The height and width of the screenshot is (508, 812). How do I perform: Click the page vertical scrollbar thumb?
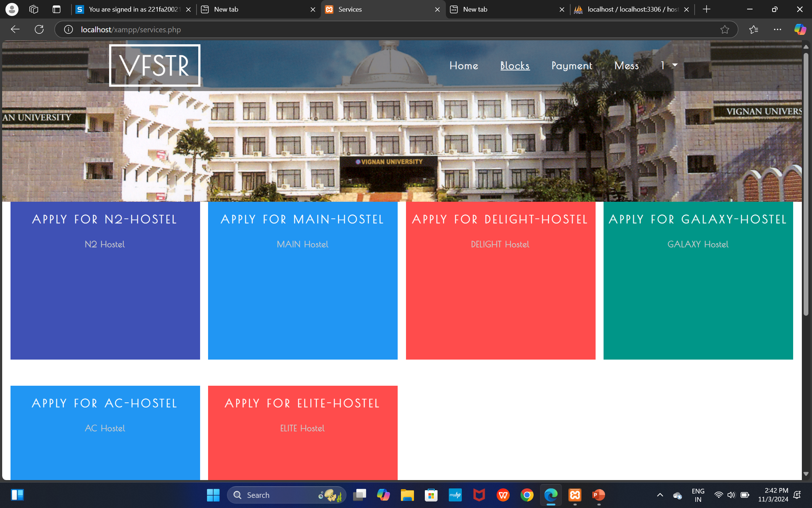click(x=806, y=184)
